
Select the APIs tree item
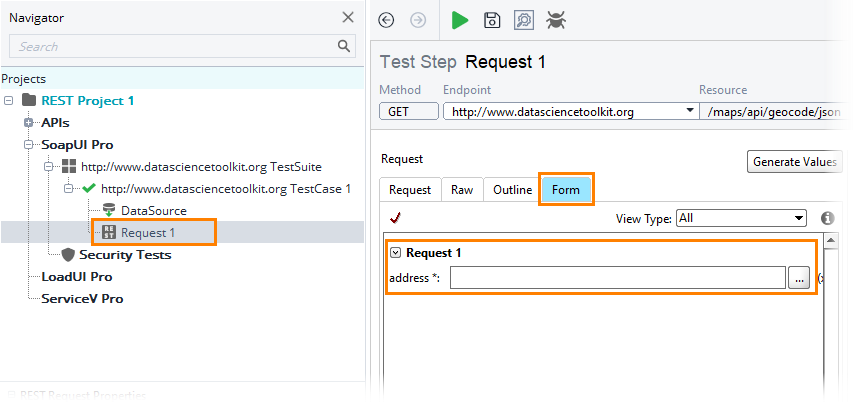pyautogui.click(x=56, y=123)
